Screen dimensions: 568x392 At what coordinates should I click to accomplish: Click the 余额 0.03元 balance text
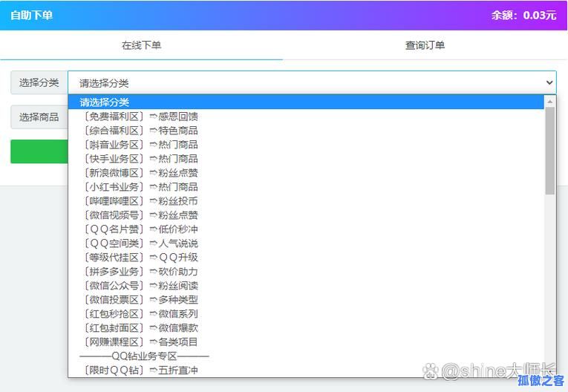click(x=523, y=15)
